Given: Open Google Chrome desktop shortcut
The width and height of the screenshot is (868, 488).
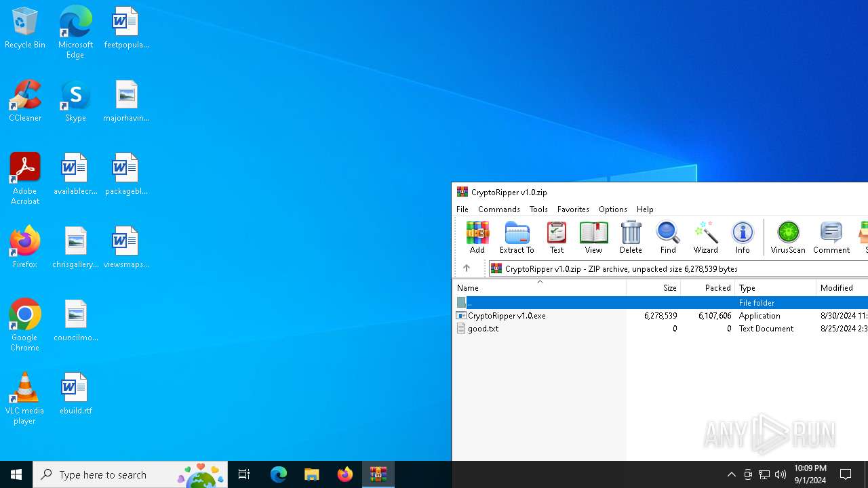Looking at the screenshot, I should pyautogui.click(x=25, y=325).
